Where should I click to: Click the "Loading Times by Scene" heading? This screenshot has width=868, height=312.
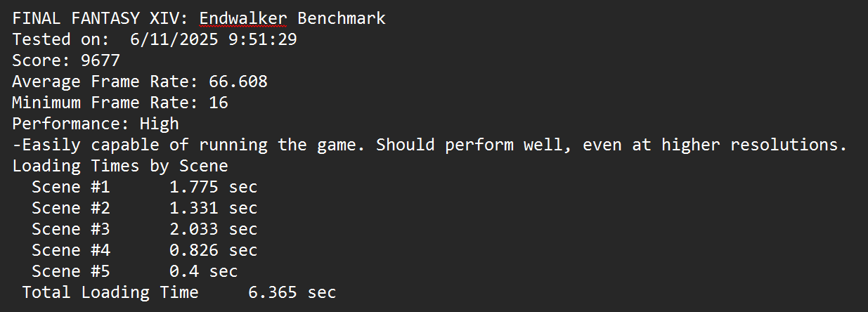click(x=120, y=166)
